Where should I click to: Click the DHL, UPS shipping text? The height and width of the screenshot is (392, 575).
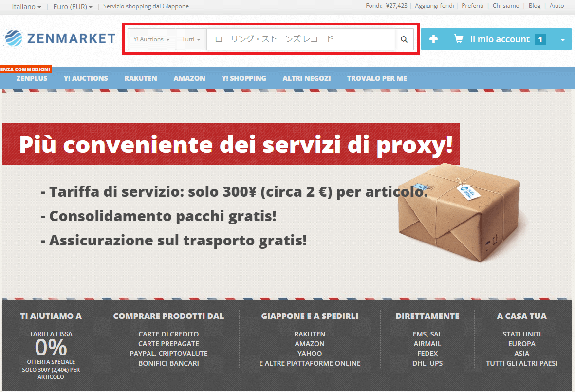pyautogui.click(x=427, y=363)
